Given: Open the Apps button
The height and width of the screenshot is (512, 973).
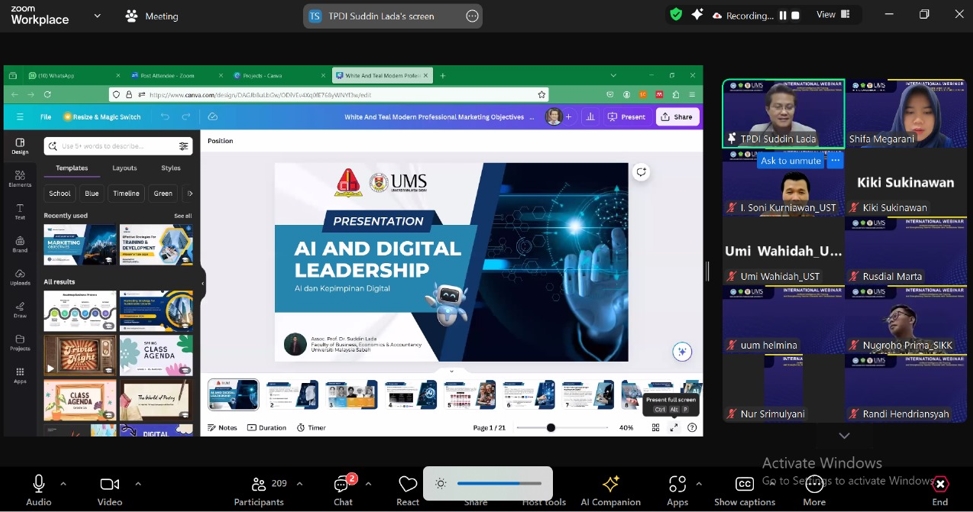Looking at the screenshot, I should (x=677, y=490).
